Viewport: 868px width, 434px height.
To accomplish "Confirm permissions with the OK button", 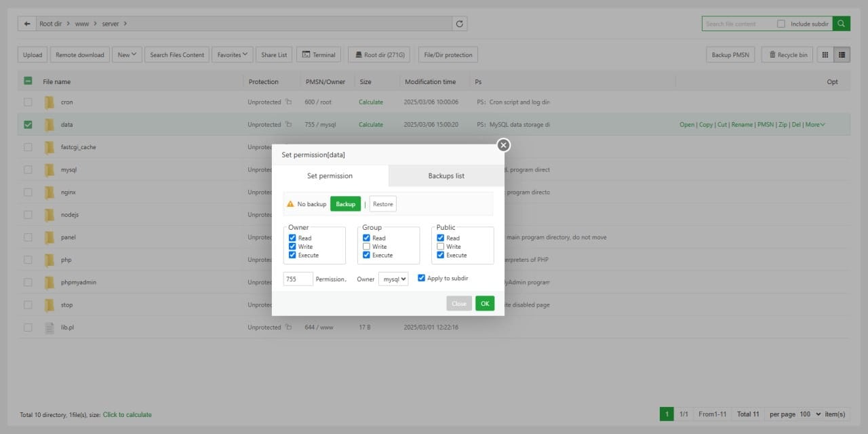I will (485, 304).
